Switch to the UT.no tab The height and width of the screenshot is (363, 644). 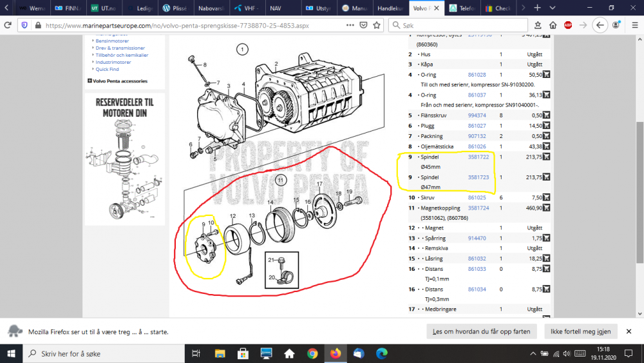(104, 8)
